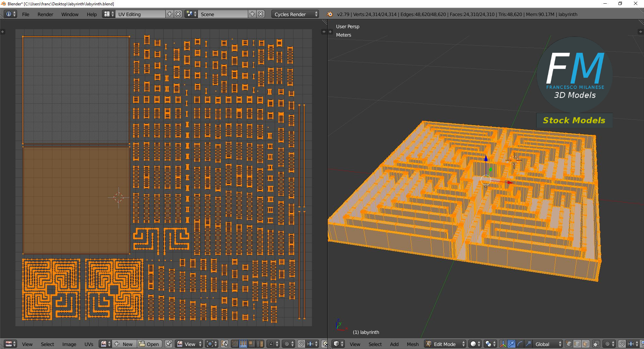Add a new screen layout with plus
The height and width of the screenshot is (349, 644).
coord(170,14)
